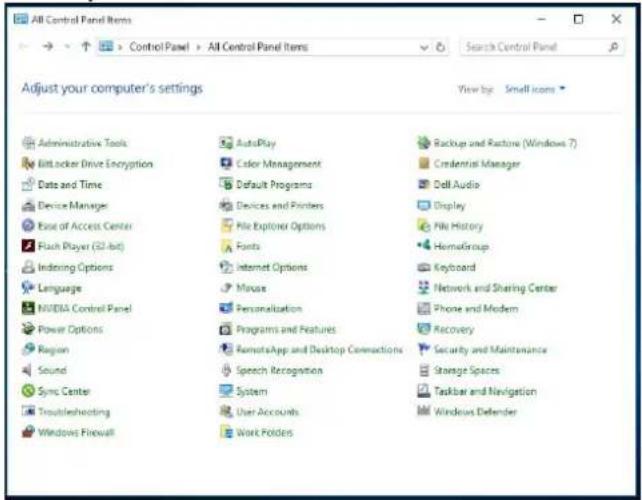Click the Search Control Panel field
642x500 pixels.
click(x=542, y=47)
